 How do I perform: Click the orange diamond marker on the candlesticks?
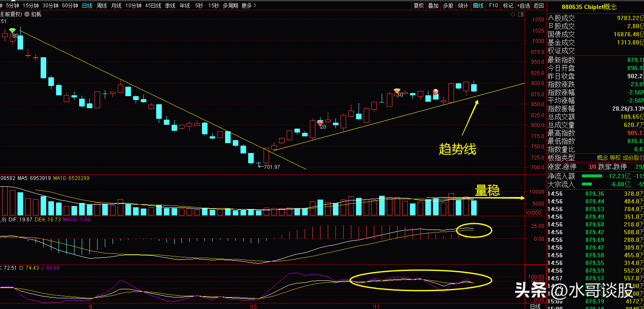pyautogui.click(x=397, y=91)
